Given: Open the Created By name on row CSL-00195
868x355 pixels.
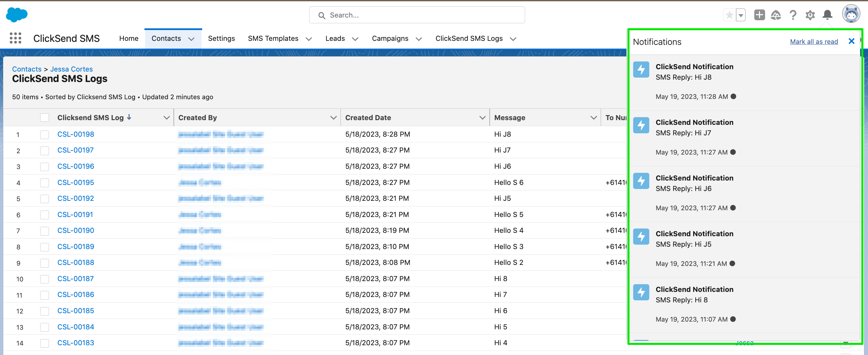Looking at the screenshot, I should [200, 183].
